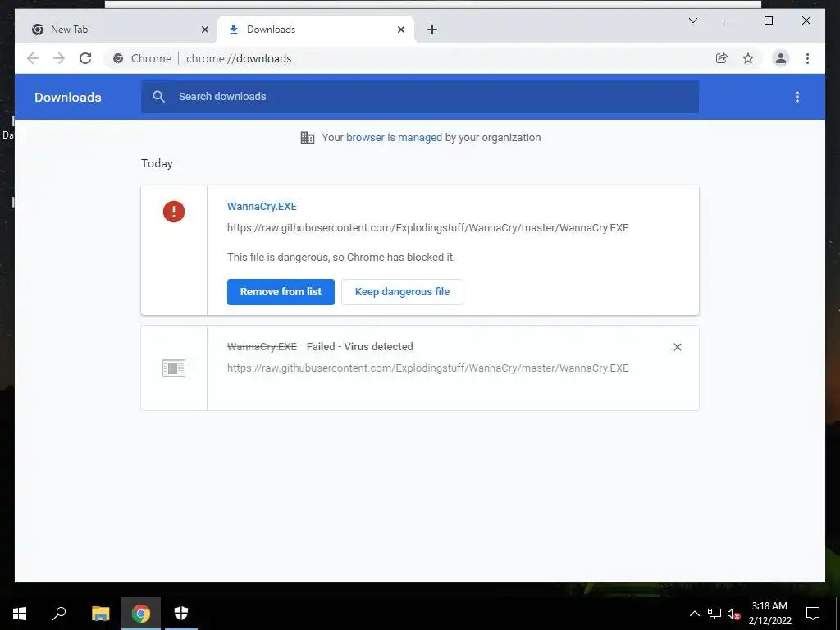Click the struck-through WannaCry.EXE name
840x630 pixels.
[262, 347]
